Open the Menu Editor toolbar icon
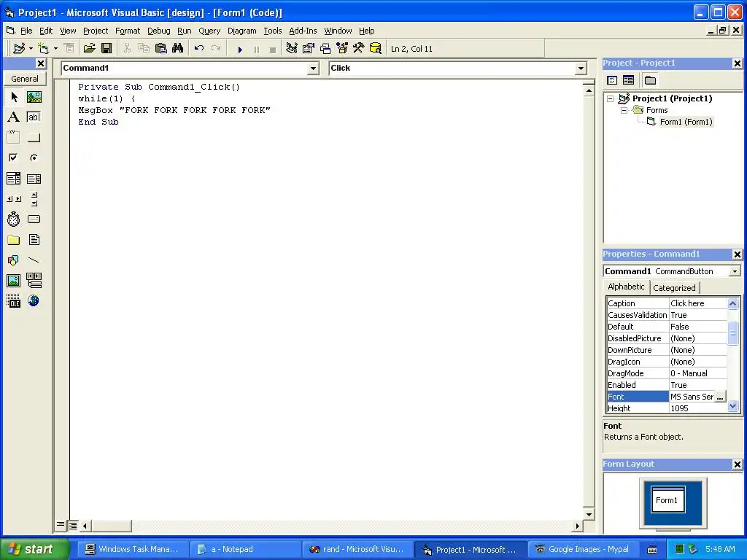 pos(69,49)
